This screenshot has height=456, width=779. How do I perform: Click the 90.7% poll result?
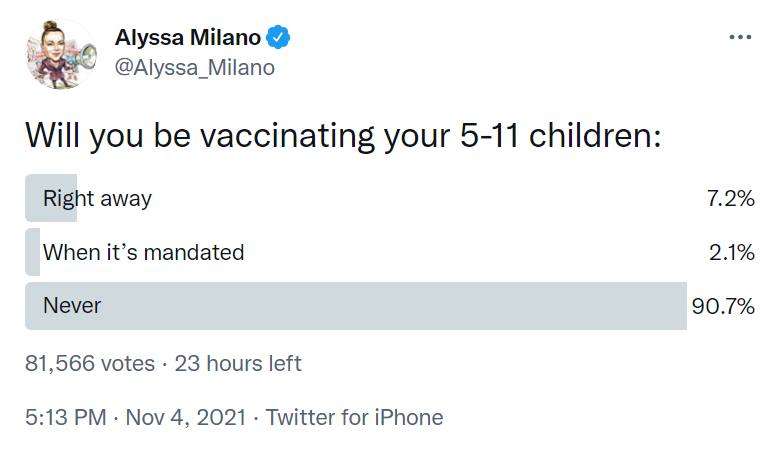[723, 306]
